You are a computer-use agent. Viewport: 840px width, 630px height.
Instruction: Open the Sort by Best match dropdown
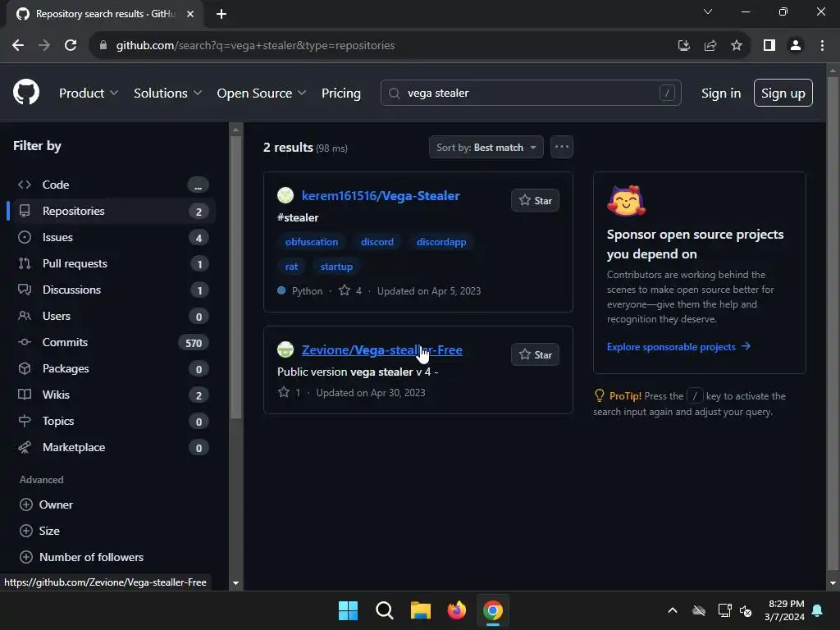tap(486, 148)
